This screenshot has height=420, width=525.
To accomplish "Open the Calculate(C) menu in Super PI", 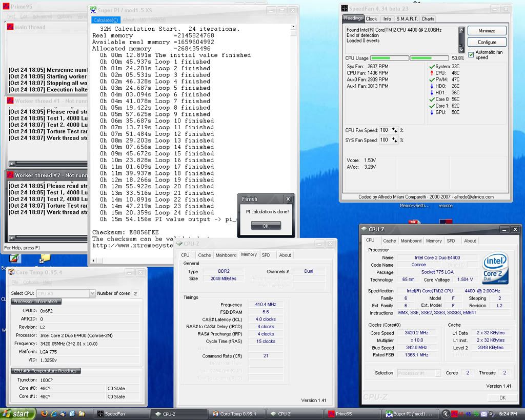I will 106,20.
